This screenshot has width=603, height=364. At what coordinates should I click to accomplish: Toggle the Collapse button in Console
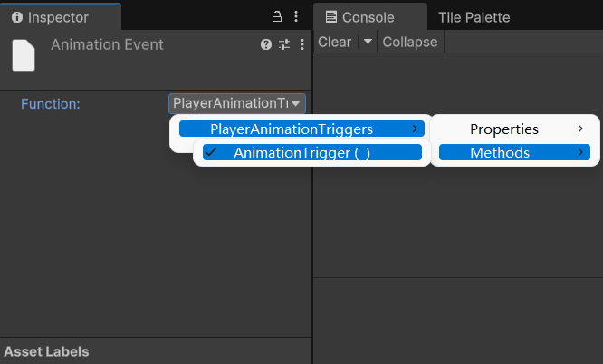[x=410, y=42]
